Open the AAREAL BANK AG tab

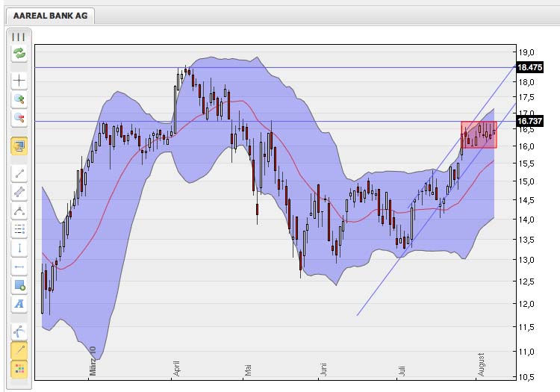click(50, 16)
